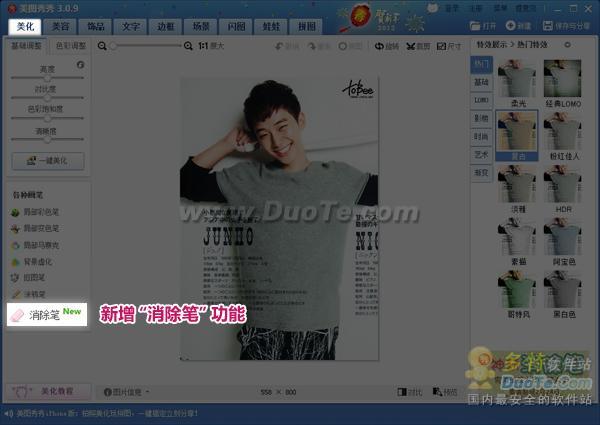Open an image with 打开 folder icon
600x425 pixels.
(x=483, y=26)
